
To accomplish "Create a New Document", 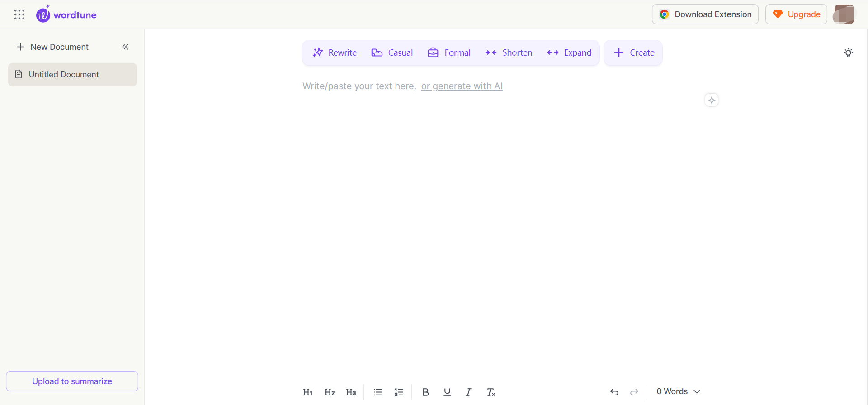I will (x=53, y=47).
